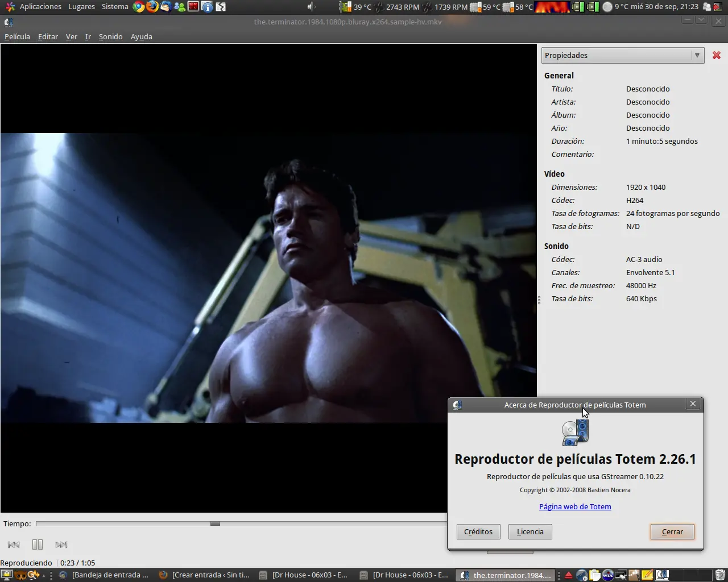Open the red system monitor graph applet
The width and height of the screenshot is (728, 582).
click(552, 7)
